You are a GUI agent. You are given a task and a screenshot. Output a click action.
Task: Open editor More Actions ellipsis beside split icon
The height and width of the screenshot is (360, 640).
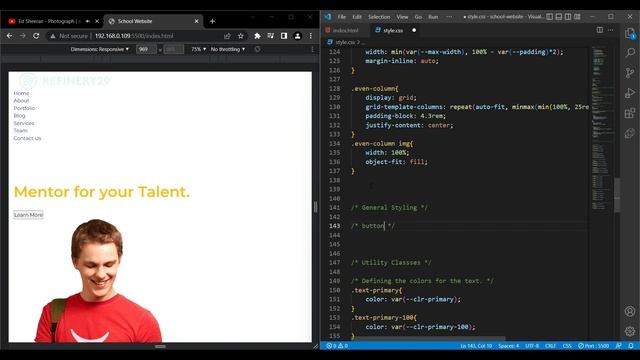coord(610,30)
